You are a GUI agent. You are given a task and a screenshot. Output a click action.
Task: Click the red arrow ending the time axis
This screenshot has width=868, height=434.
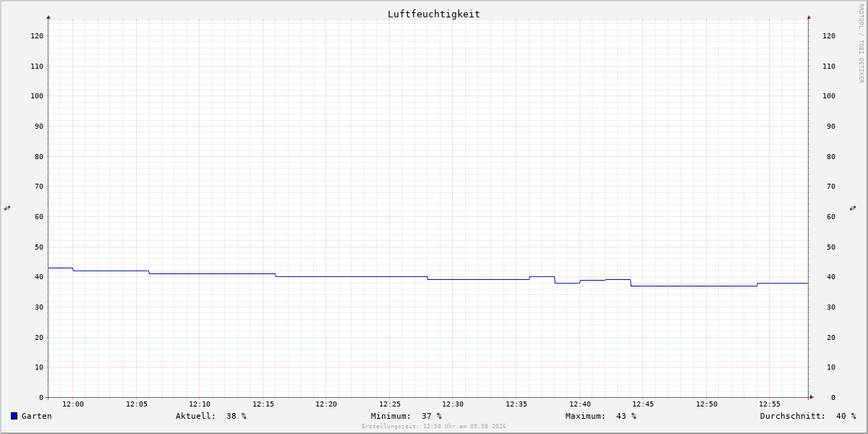(x=812, y=397)
